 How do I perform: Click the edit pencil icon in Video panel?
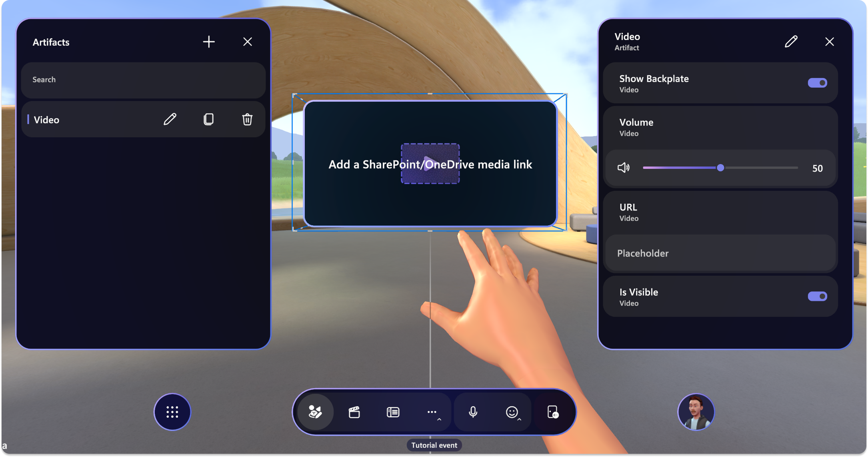(791, 41)
